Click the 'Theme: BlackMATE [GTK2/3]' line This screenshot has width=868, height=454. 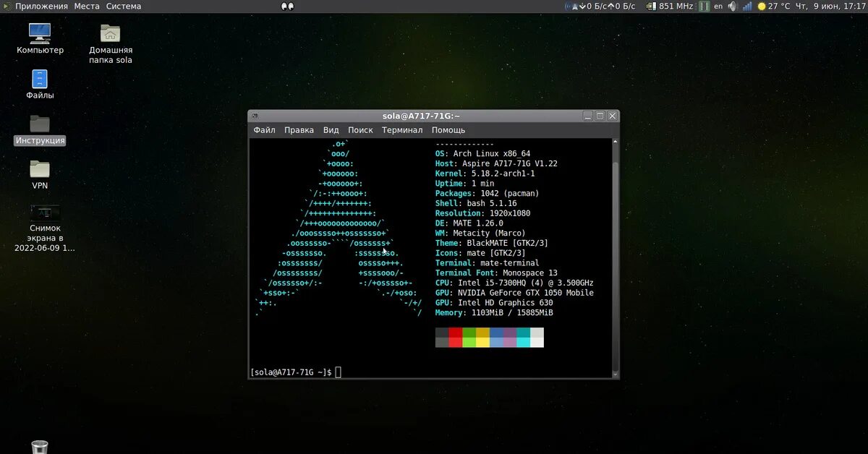coord(492,244)
